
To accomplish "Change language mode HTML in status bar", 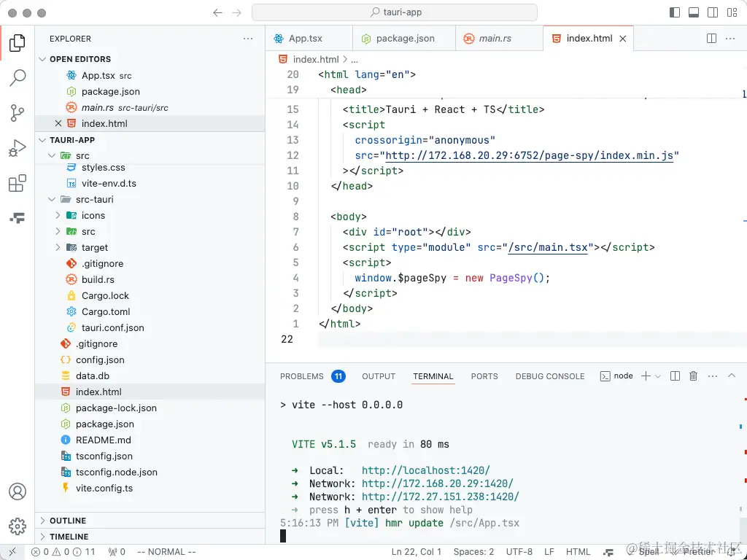I will [578, 552].
